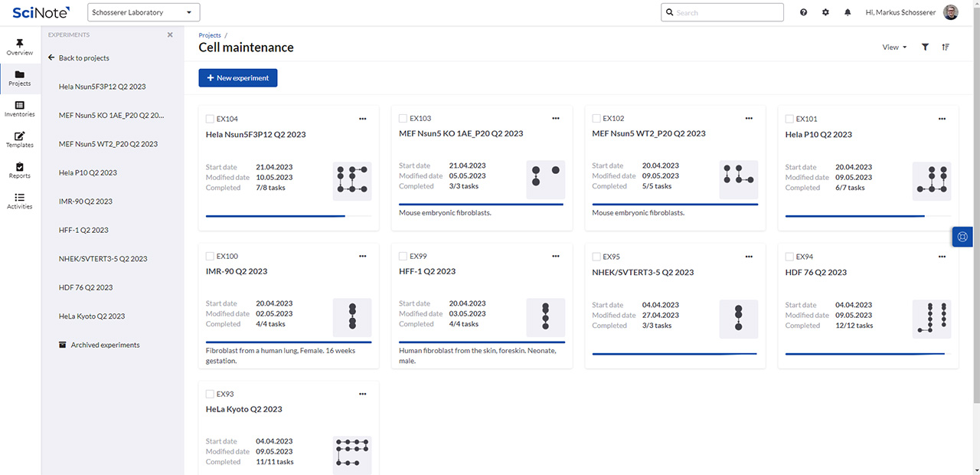Select the EX104 experiment checkbox
Screen dimensions: 980x475
tap(210, 119)
